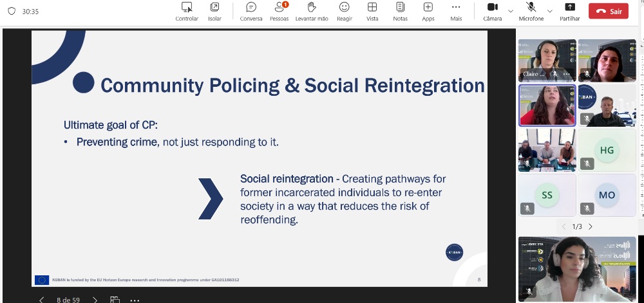
Task: Advance to the next slide
Action: tap(95, 300)
